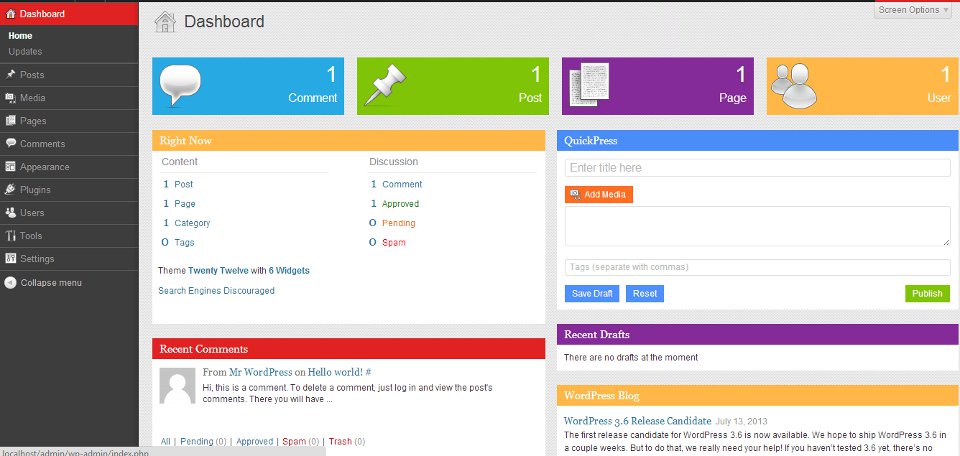This screenshot has width=960, height=456.
Task: Open the Spam link under Discussion
Action: [x=394, y=242]
